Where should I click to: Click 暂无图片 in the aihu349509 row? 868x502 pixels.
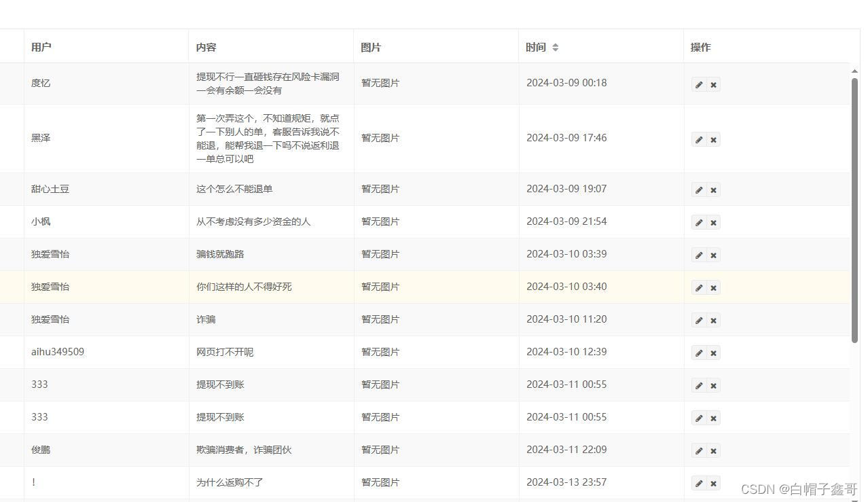(380, 352)
